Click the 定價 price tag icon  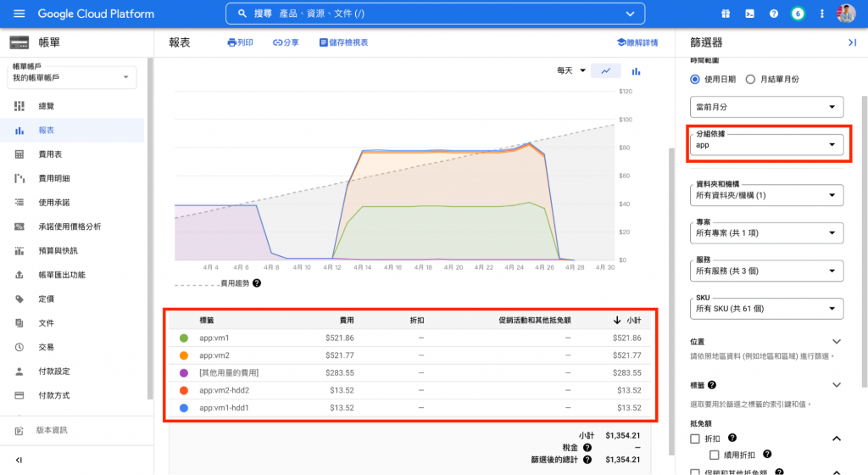click(19, 299)
